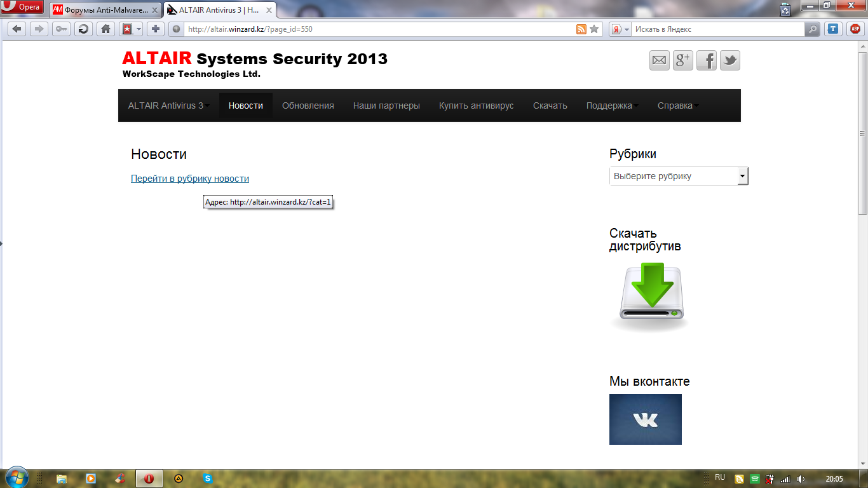Open the closed tabs trash icon
The width and height of the screenshot is (868, 488).
point(786,9)
